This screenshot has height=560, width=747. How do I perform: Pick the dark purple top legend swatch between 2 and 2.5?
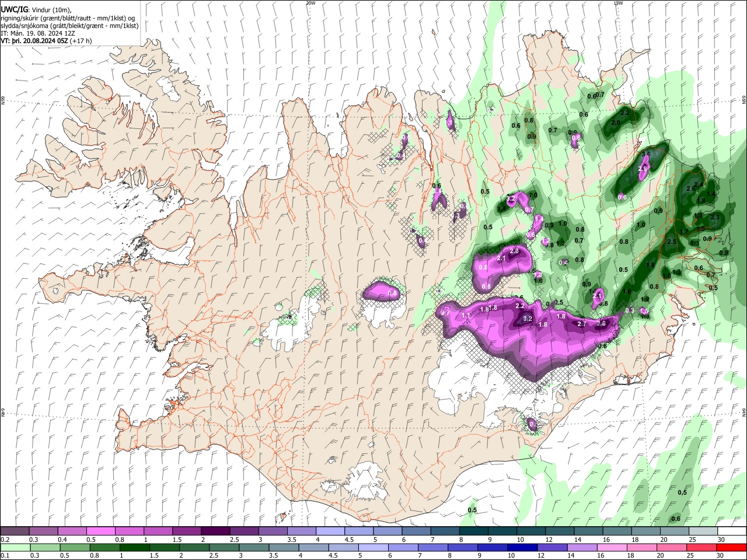click(x=215, y=531)
